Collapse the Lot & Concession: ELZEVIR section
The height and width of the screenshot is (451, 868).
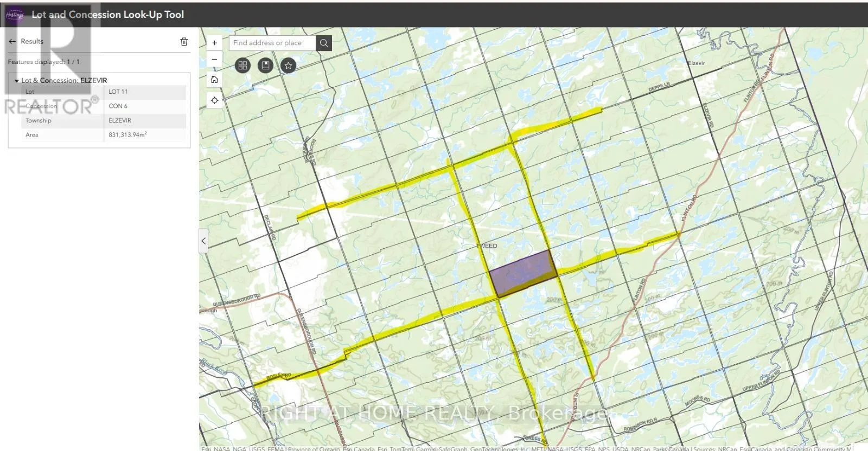point(17,81)
